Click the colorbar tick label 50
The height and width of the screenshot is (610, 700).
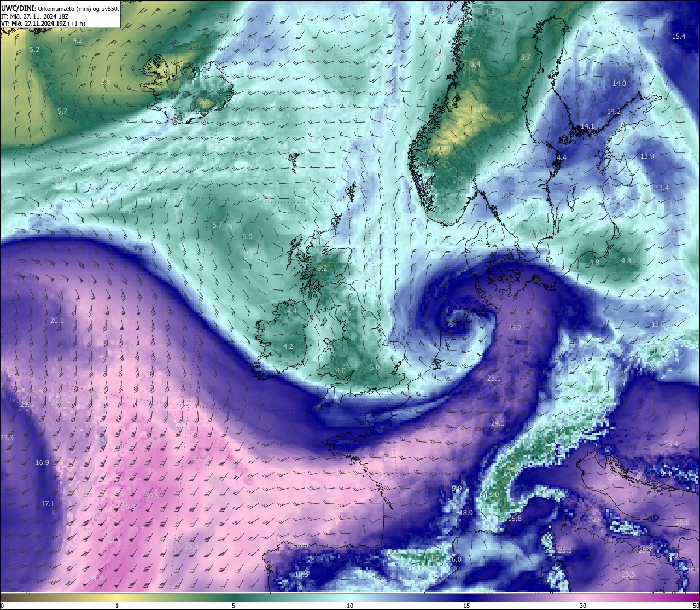tap(696, 606)
